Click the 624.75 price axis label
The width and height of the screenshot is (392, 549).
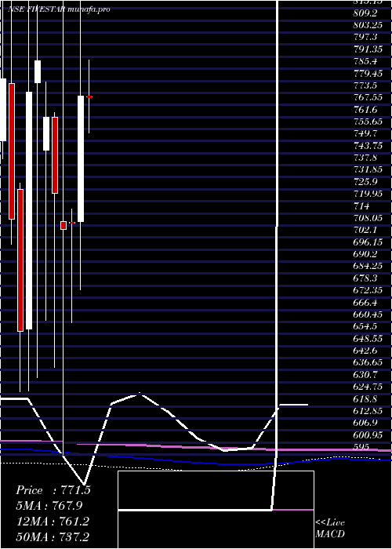coord(368,387)
